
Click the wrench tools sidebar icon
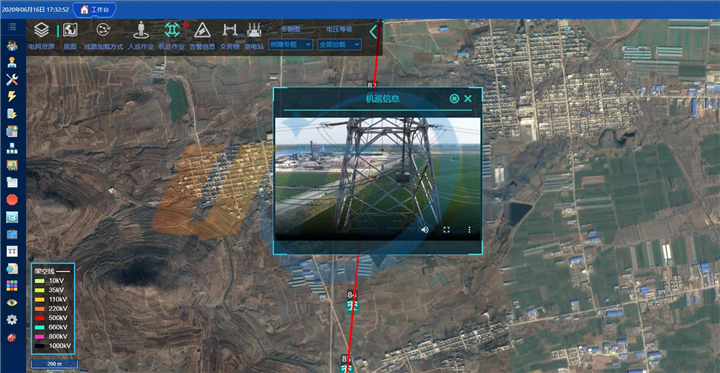point(12,79)
